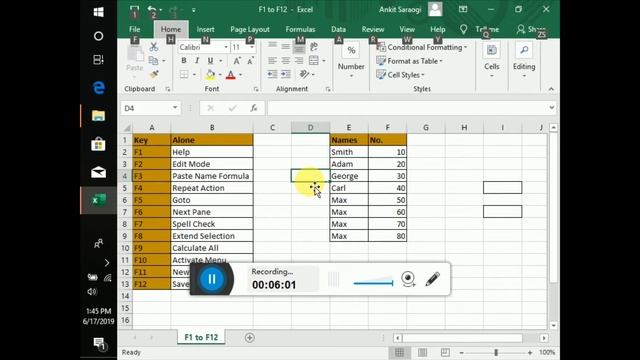This screenshot has height=360, width=640.
Task: Align text right in cell
Action: (x=299, y=61)
